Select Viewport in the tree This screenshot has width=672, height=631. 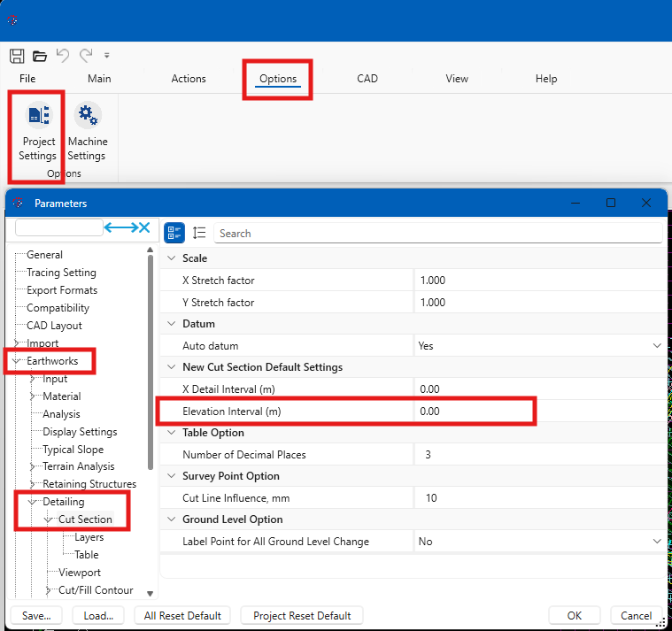pyautogui.click(x=80, y=573)
